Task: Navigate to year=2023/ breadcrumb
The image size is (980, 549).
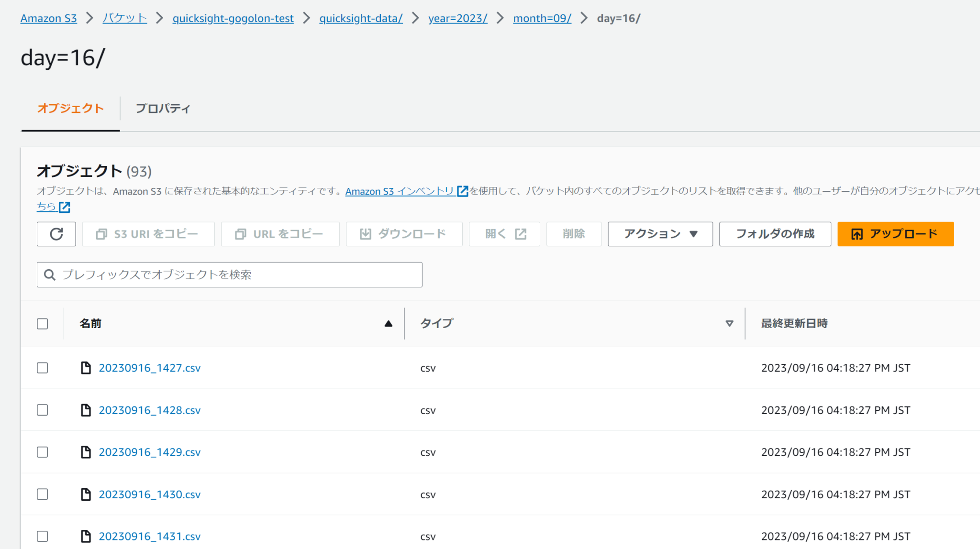Action: click(457, 18)
